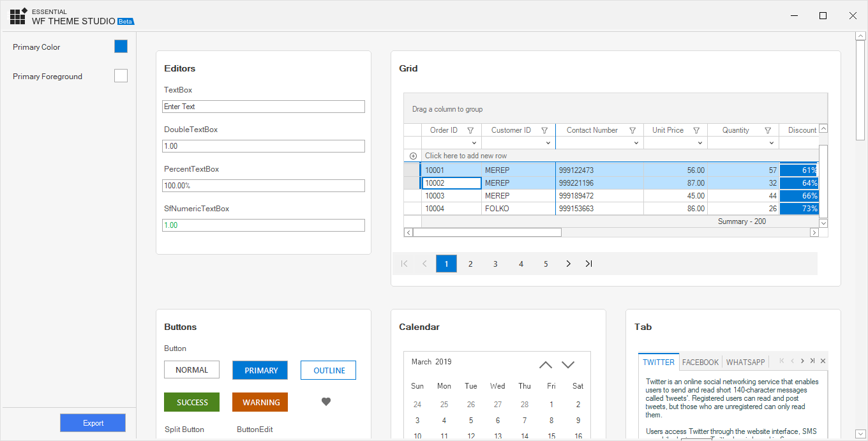Expand Unit Price filter row dropdown
The image size is (868, 441).
point(700,143)
